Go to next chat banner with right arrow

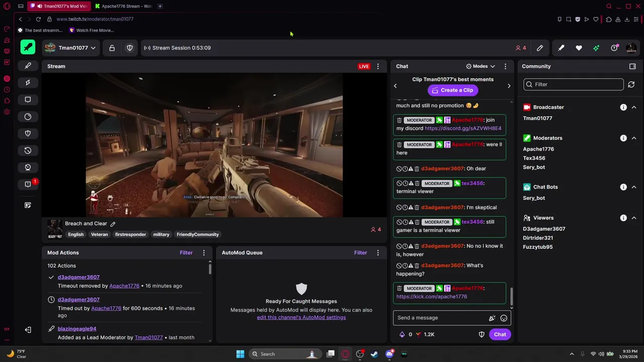click(x=509, y=86)
